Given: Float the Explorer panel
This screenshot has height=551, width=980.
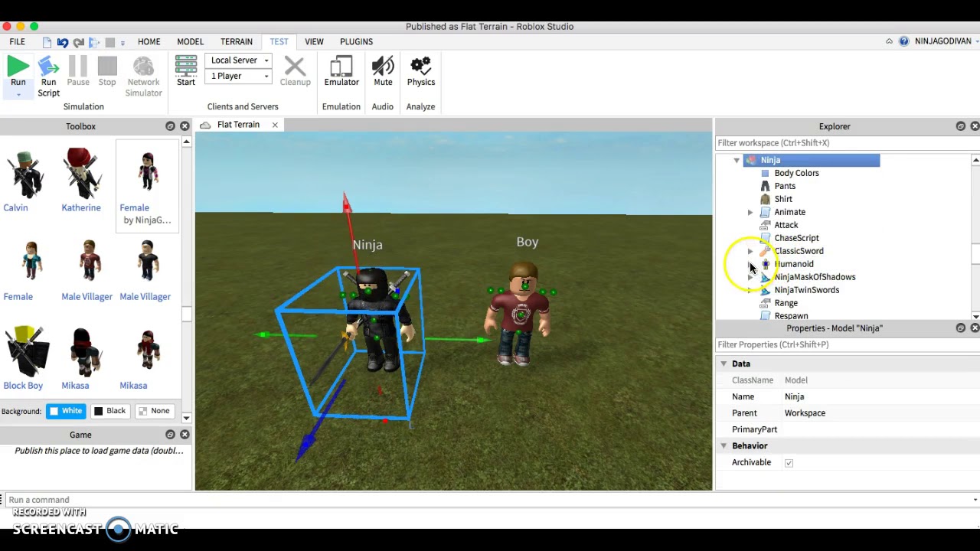Looking at the screenshot, I should click(960, 126).
